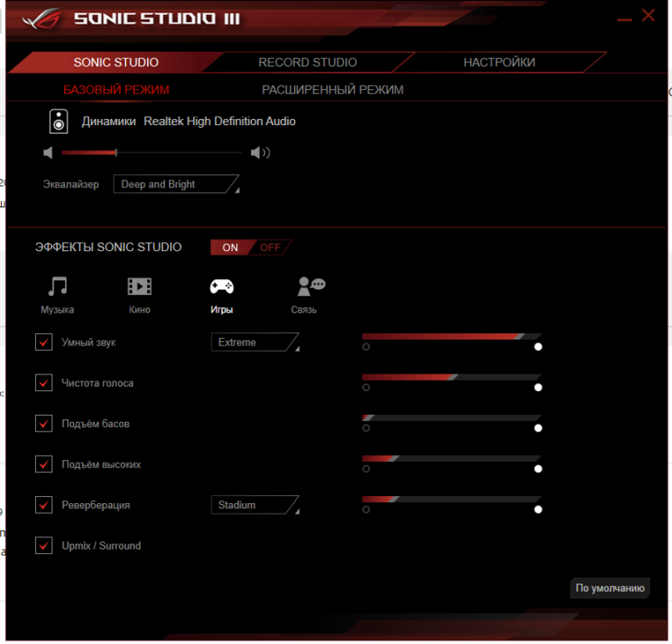Click the По умолчанию default button

(x=610, y=588)
